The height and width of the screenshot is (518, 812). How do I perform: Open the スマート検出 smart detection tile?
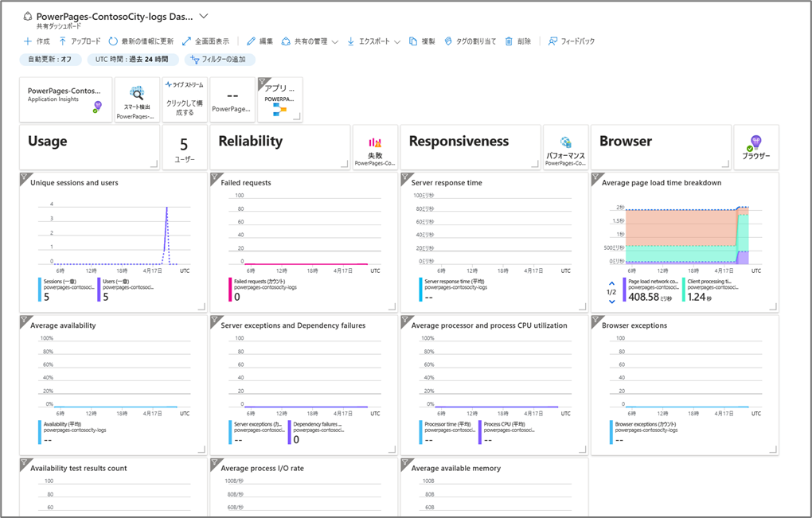137,99
